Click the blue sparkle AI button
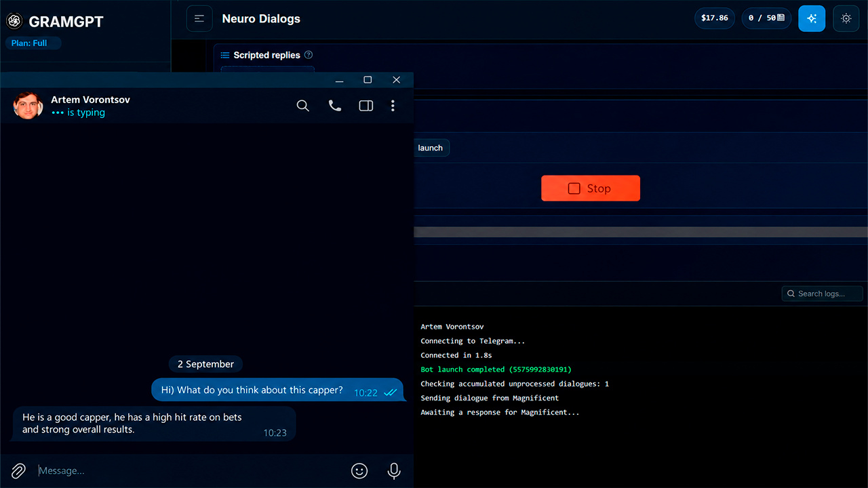Image resolution: width=868 pixels, height=488 pixels. 812,18
